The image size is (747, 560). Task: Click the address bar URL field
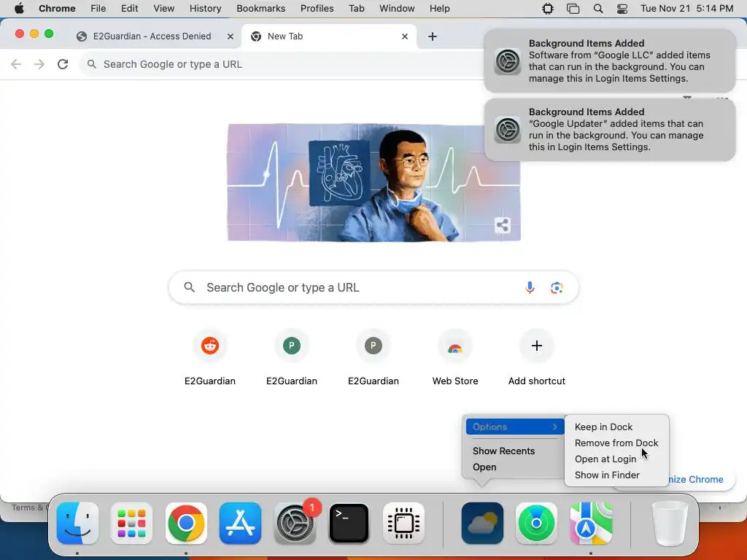(x=281, y=64)
